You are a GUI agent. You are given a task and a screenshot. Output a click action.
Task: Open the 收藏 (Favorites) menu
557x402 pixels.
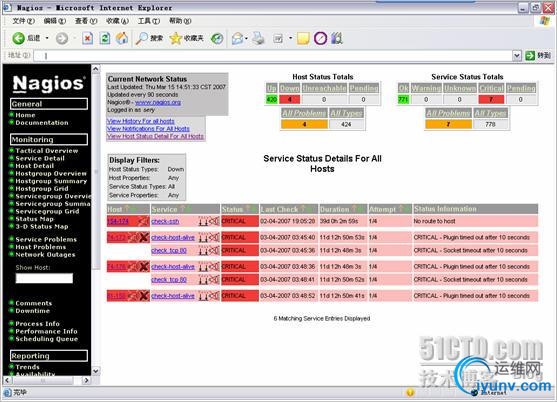coord(117,21)
